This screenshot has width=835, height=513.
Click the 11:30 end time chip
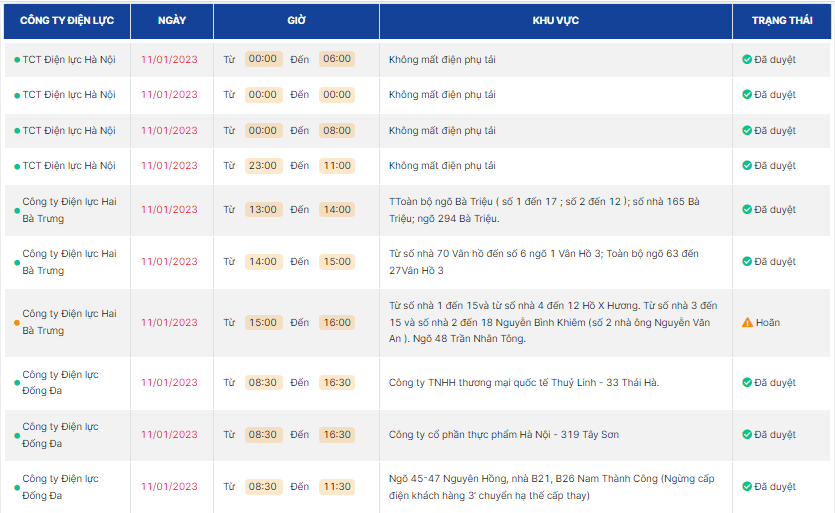click(337, 486)
